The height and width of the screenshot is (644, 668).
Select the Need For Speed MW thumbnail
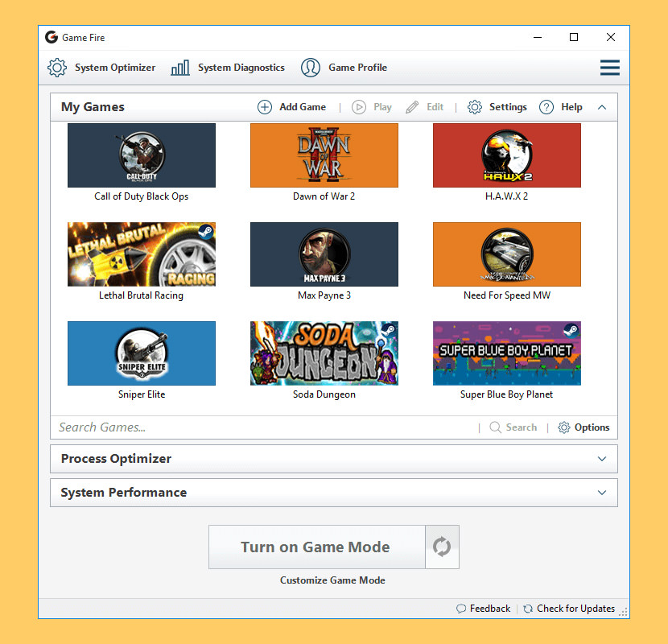point(507,254)
